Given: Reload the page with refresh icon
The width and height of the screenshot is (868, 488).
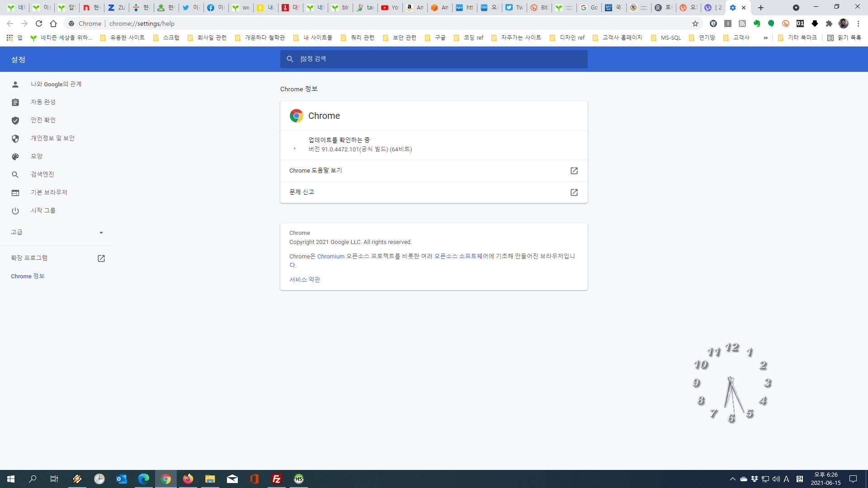Looking at the screenshot, I should 39,23.
